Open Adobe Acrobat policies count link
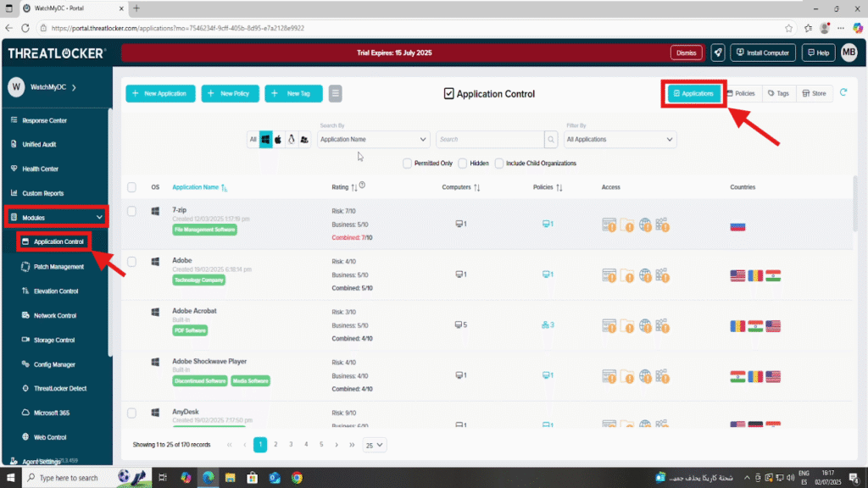The width and height of the screenshot is (868, 488). point(548,324)
